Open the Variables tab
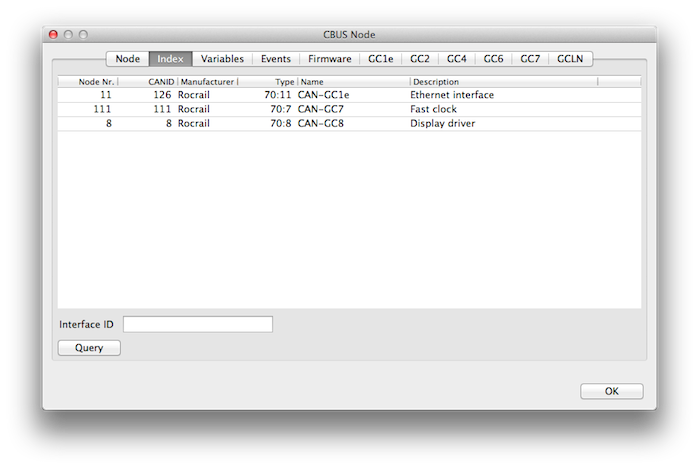The image size is (699, 469). [x=222, y=59]
